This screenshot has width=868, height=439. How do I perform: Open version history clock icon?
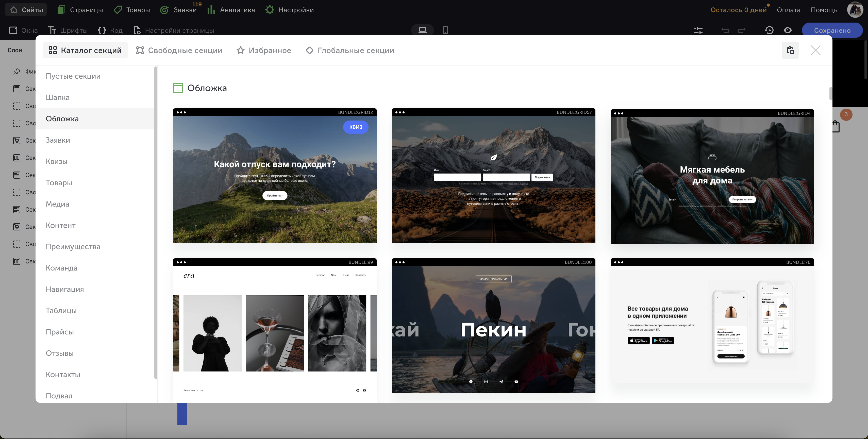tap(769, 30)
